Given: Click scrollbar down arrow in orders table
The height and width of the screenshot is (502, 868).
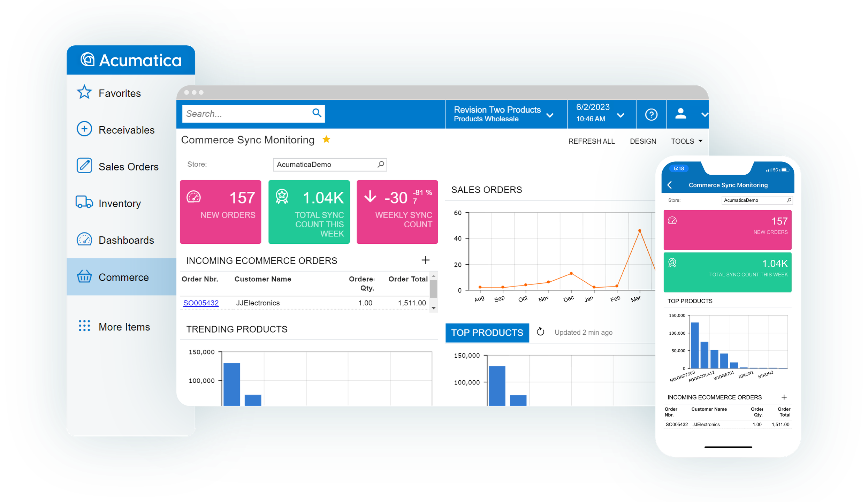Looking at the screenshot, I should pos(433,308).
